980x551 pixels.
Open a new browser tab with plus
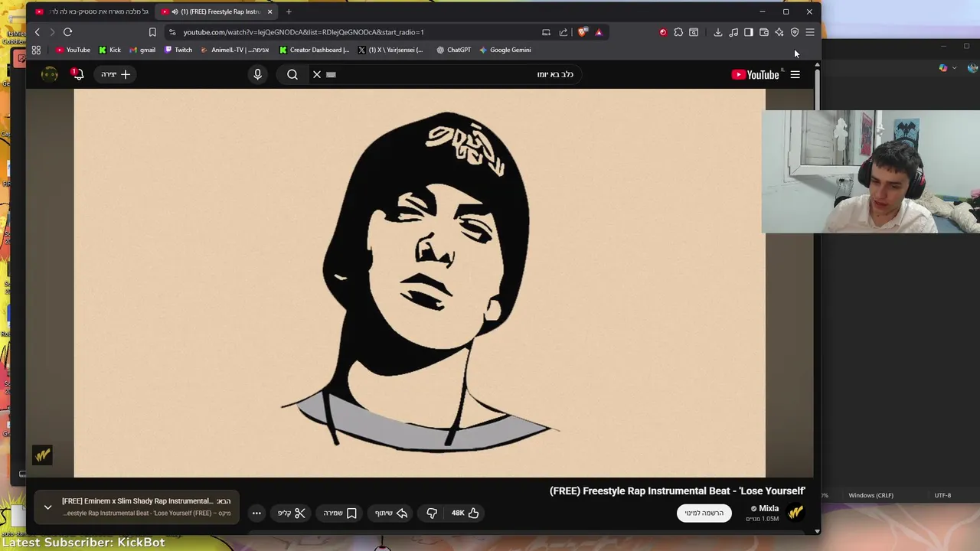pyautogui.click(x=289, y=11)
